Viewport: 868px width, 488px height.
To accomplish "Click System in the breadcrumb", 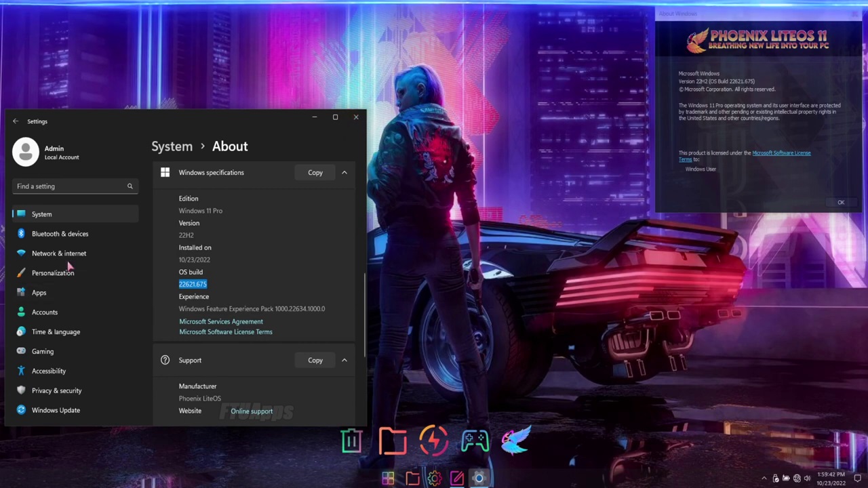I will 172,146.
